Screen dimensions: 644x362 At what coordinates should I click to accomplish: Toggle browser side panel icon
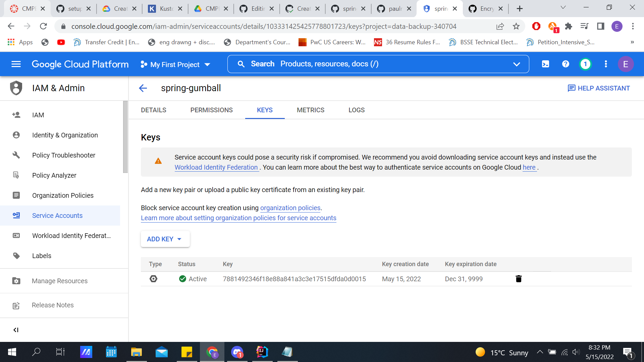point(600,26)
